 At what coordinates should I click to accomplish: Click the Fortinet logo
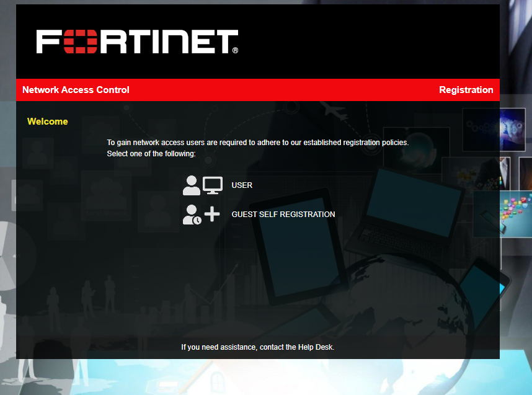(x=138, y=42)
